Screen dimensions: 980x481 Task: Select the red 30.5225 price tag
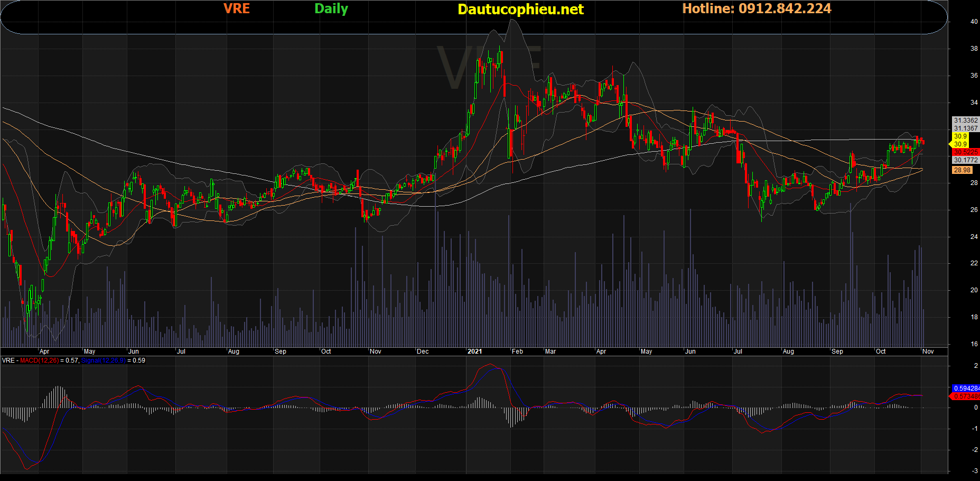[966, 152]
